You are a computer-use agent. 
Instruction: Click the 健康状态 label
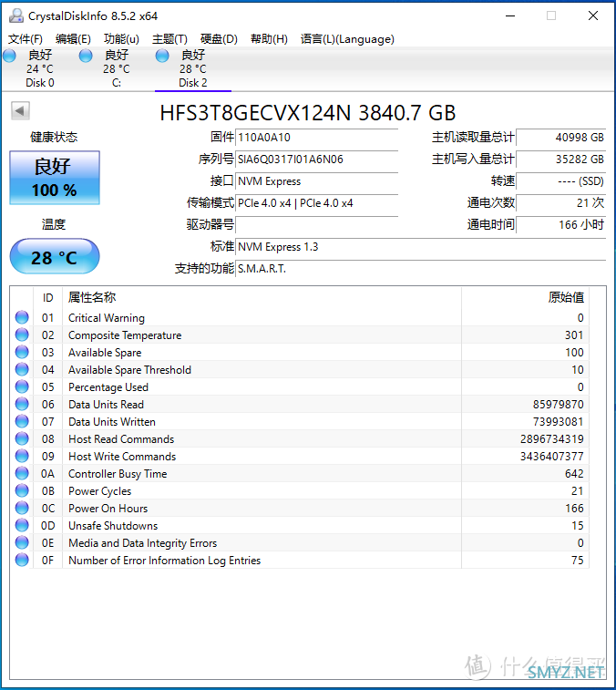pos(54,138)
